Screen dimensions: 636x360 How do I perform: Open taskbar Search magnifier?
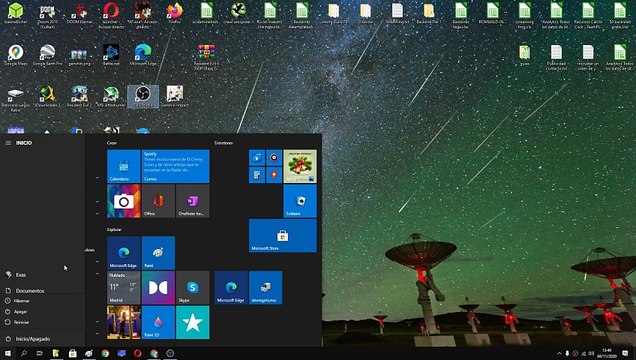[24, 354]
